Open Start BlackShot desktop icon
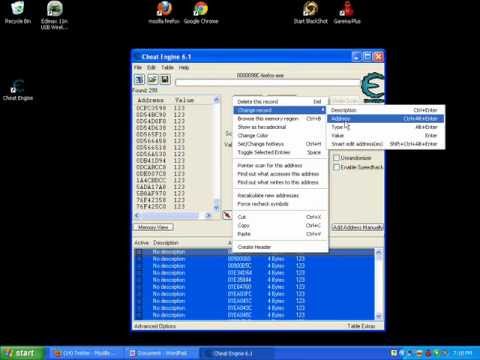Screen dimensions: 480x360 [x=310, y=12]
